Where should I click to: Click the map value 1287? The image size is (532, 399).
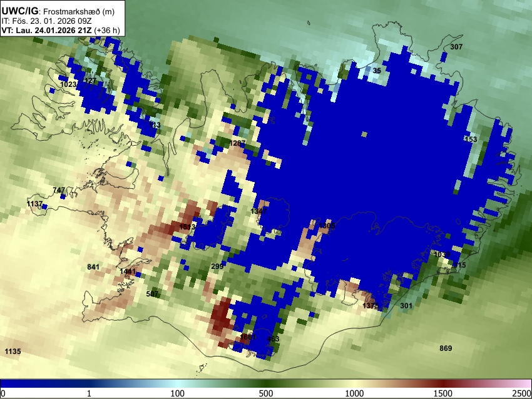237,143
